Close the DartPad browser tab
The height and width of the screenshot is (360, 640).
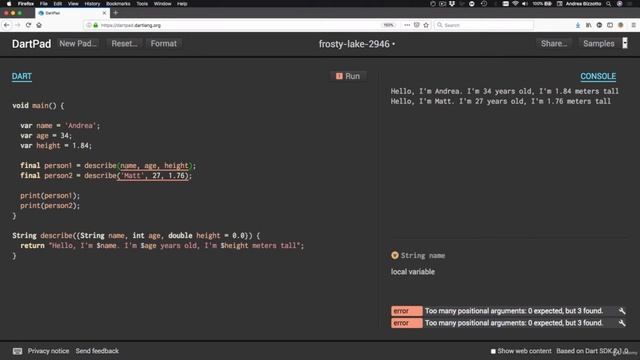click(104, 13)
